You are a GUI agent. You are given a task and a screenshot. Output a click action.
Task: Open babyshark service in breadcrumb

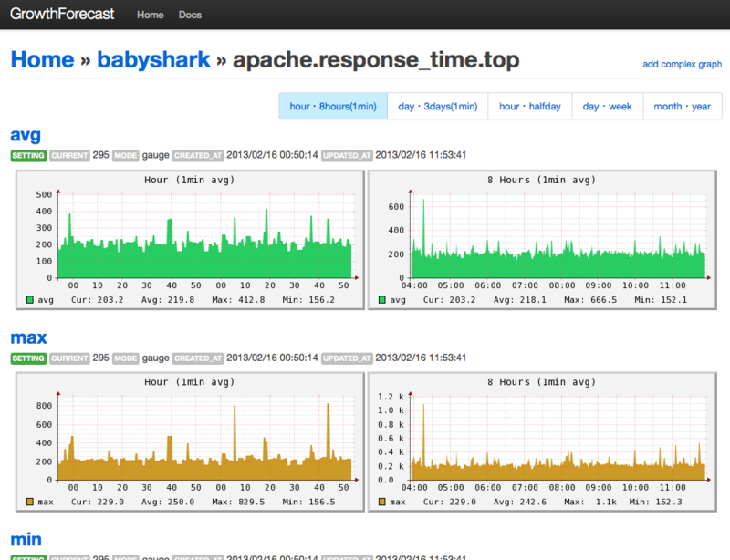point(153,59)
